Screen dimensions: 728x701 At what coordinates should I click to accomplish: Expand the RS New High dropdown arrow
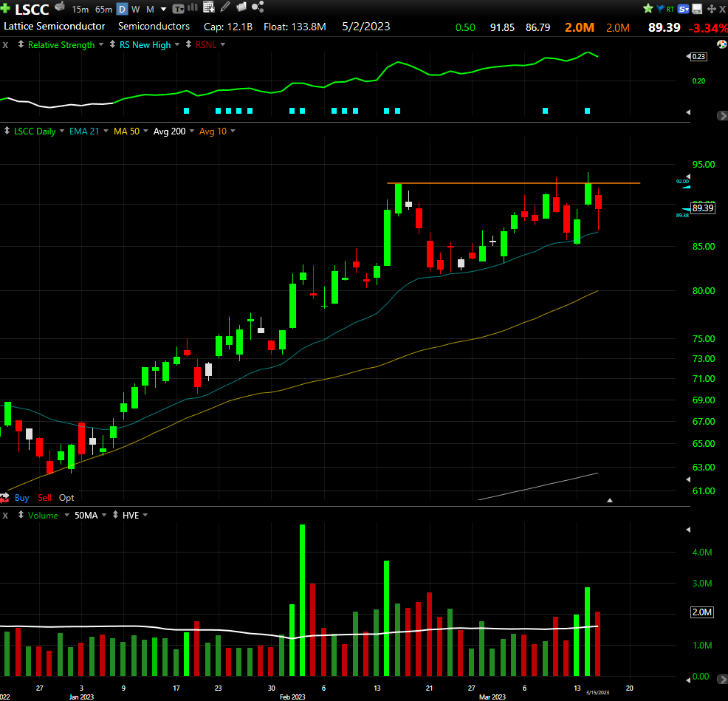[x=177, y=44]
